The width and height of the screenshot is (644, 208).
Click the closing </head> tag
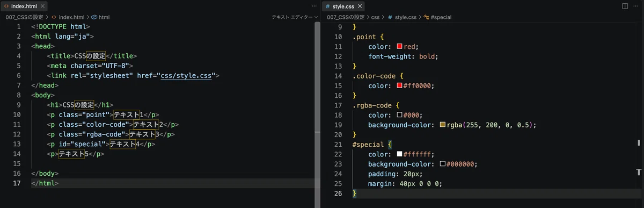(45, 85)
